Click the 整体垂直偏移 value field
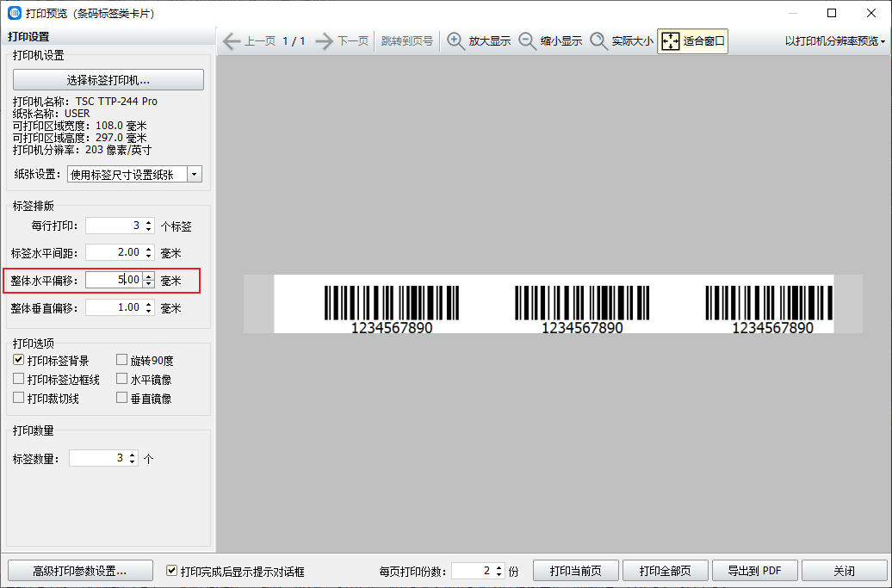Image resolution: width=892 pixels, height=588 pixels. click(114, 307)
